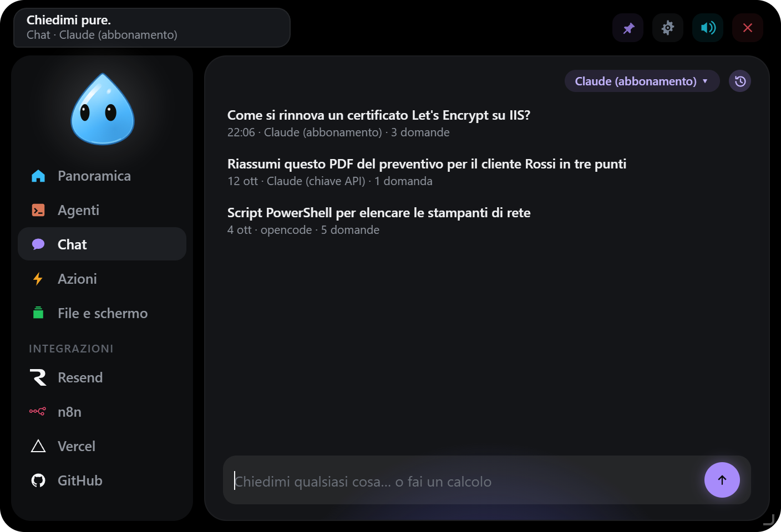The image size is (781, 532).
Task: Open the GitHub integration
Action: click(x=102, y=480)
